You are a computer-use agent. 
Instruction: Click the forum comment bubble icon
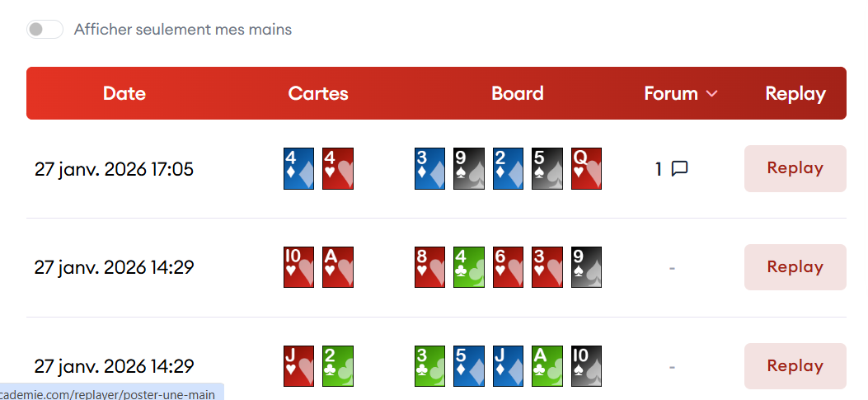pyautogui.click(x=679, y=169)
